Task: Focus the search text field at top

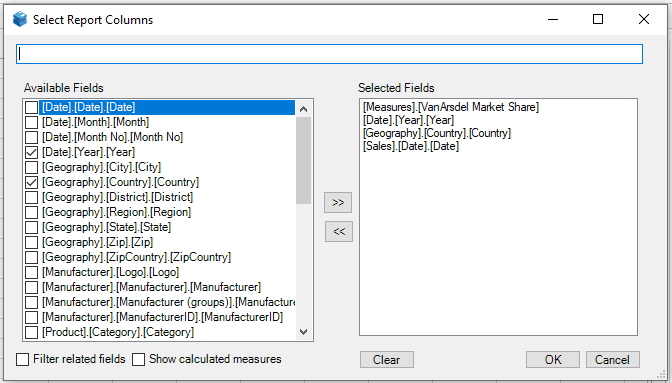Action: (329, 54)
